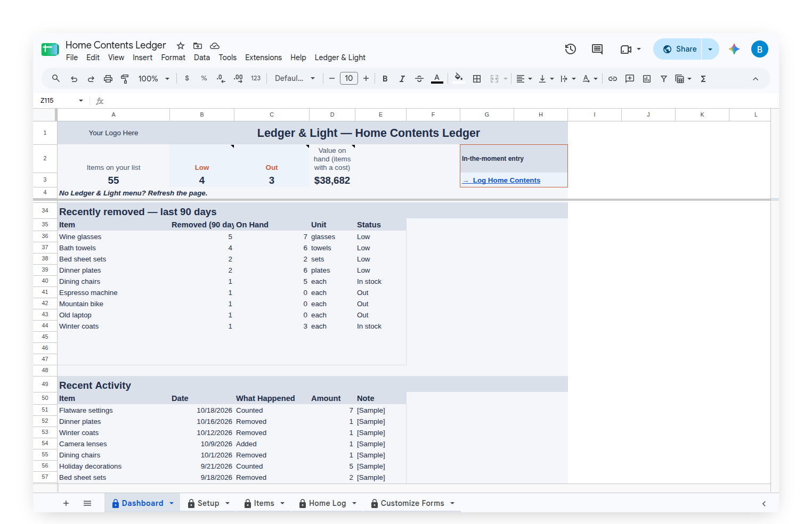Open the Extensions menu

click(x=263, y=58)
